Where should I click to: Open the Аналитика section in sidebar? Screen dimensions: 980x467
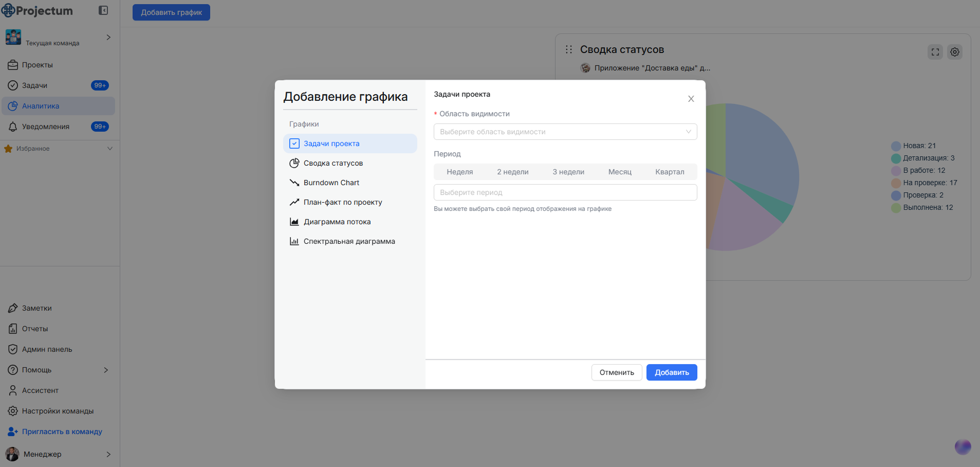41,105
